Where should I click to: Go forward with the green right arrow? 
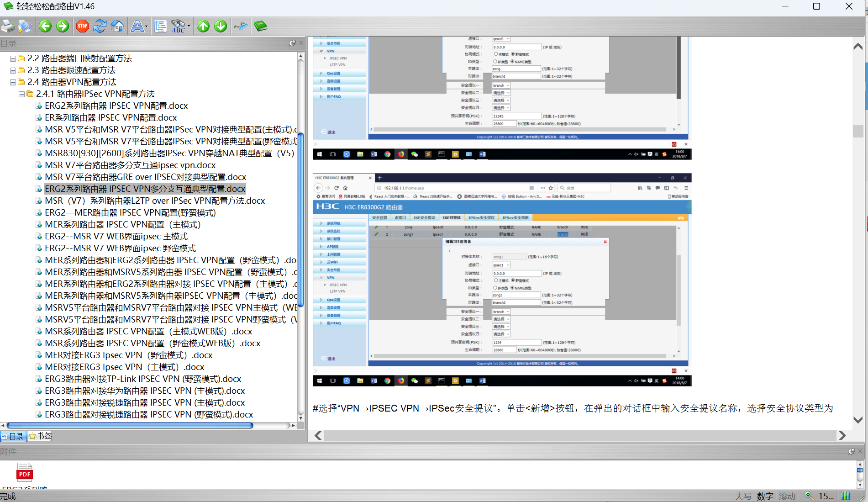click(63, 26)
